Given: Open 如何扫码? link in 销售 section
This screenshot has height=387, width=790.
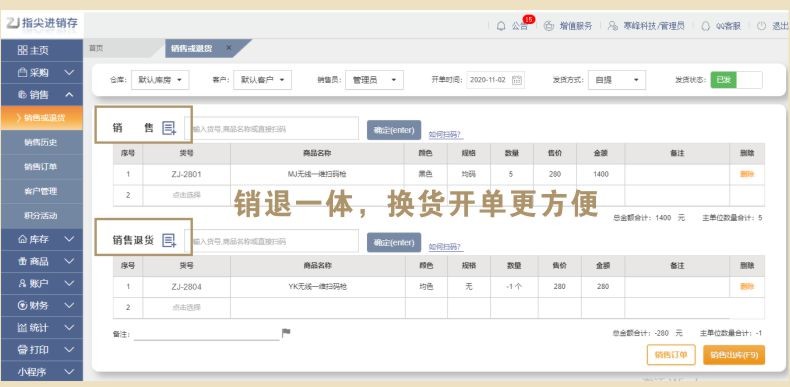Looking at the screenshot, I should coord(445,135).
